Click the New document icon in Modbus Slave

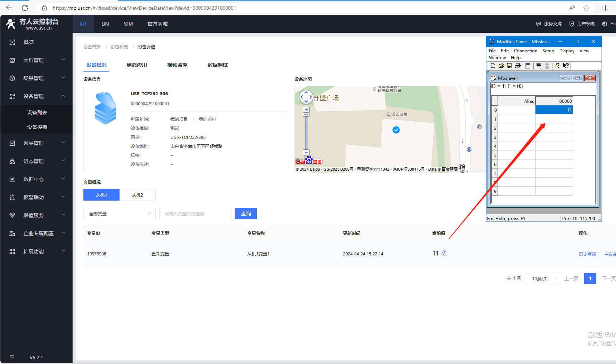click(493, 66)
